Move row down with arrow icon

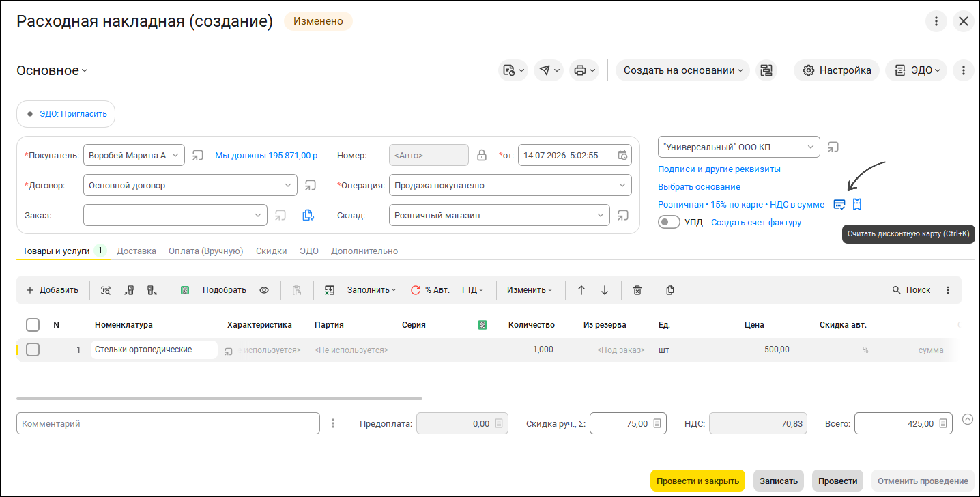coord(605,290)
